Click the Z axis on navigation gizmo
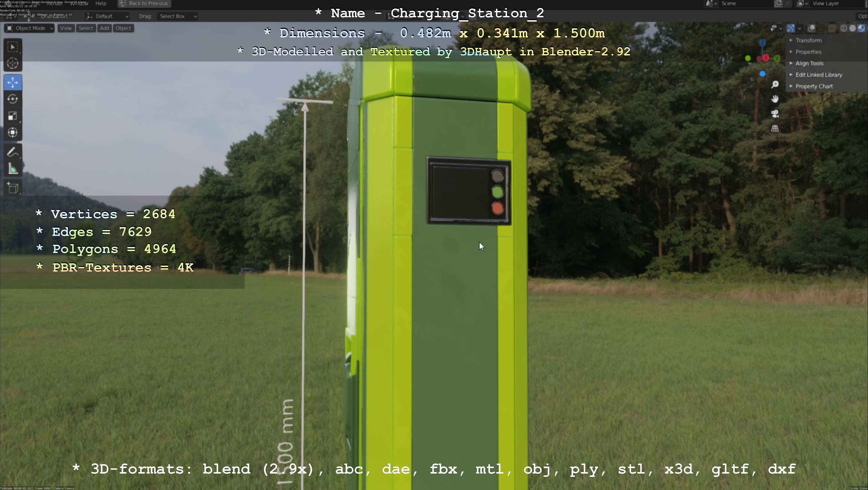The width and height of the screenshot is (868, 490). [762, 43]
